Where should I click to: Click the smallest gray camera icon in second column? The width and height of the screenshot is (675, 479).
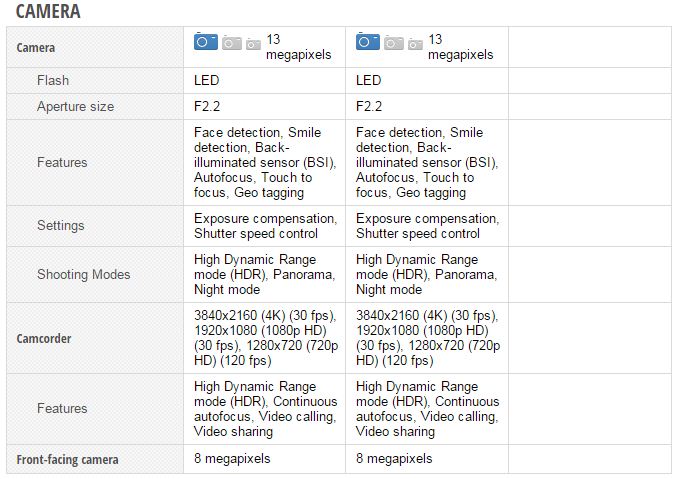415,44
